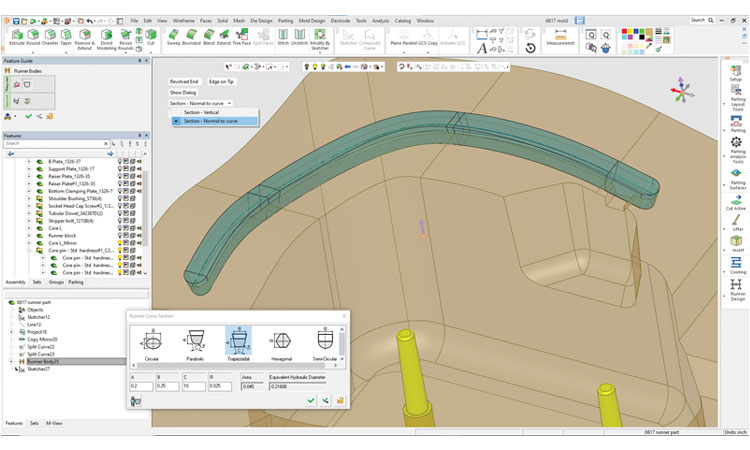The height and width of the screenshot is (450, 750).
Task: Select the Stitch tool
Action: coord(283,37)
